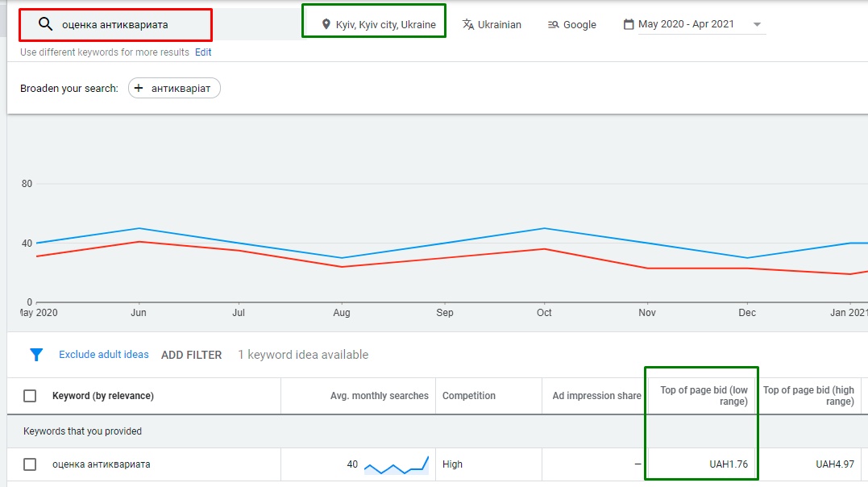Sort by Competition column header
868x487 pixels.
[x=469, y=396]
